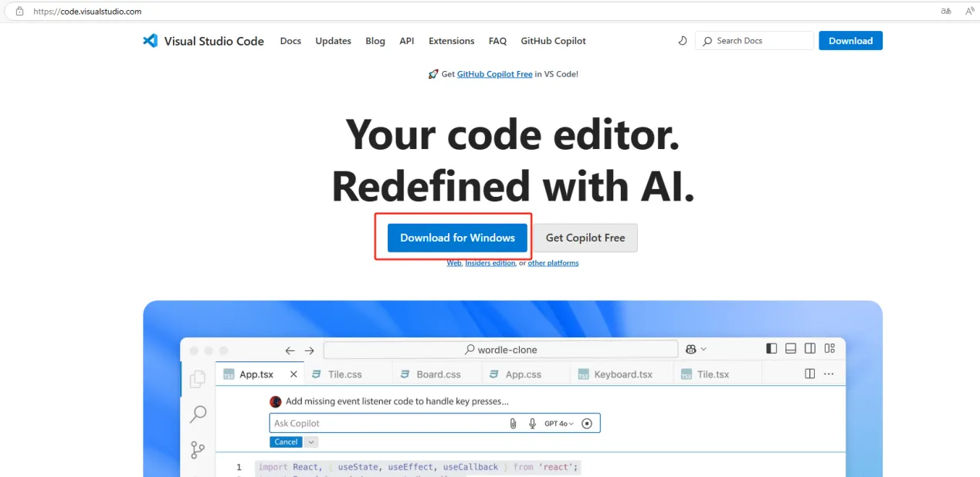Click the microphone voice input icon
Screen dimensions: 980x477
click(532, 423)
